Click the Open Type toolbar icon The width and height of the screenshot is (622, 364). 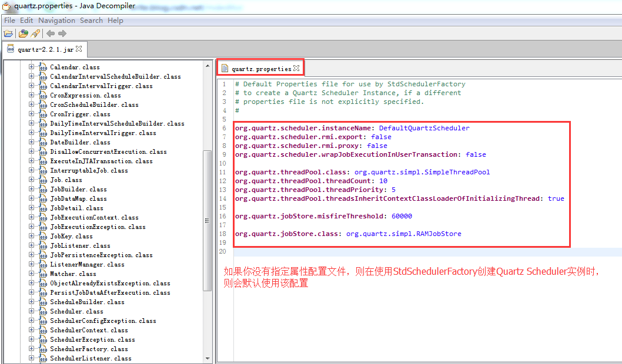tap(22, 33)
